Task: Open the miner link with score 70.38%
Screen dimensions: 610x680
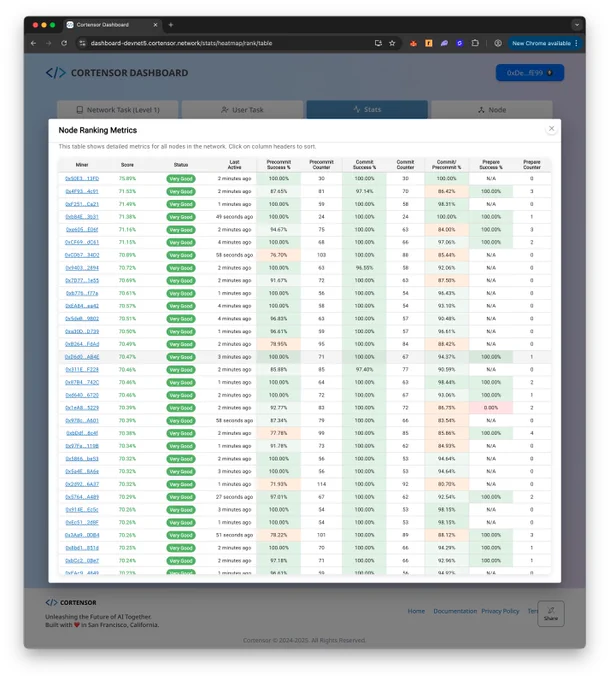Action: click(x=82, y=433)
